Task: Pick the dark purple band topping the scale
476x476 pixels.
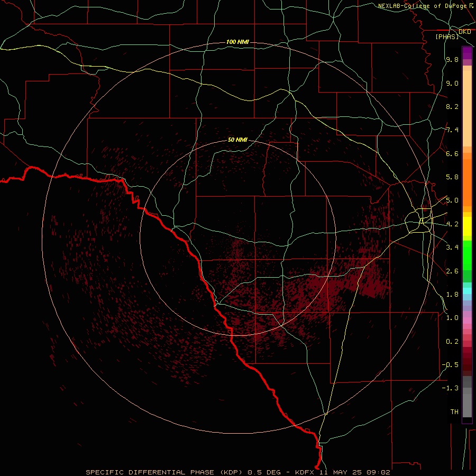Action: coord(467,53)
